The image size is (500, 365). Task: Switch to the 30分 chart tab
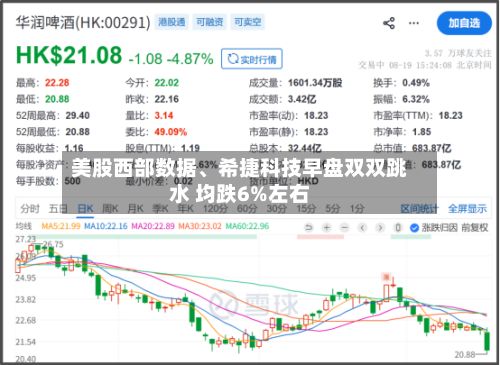pos(277,209)
